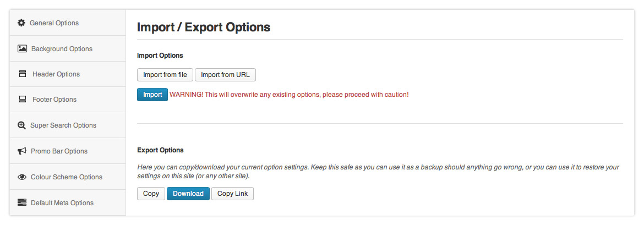This screenshot has height=225, width=644.
Task: Go to Header Options section
Action: (56, 74)
